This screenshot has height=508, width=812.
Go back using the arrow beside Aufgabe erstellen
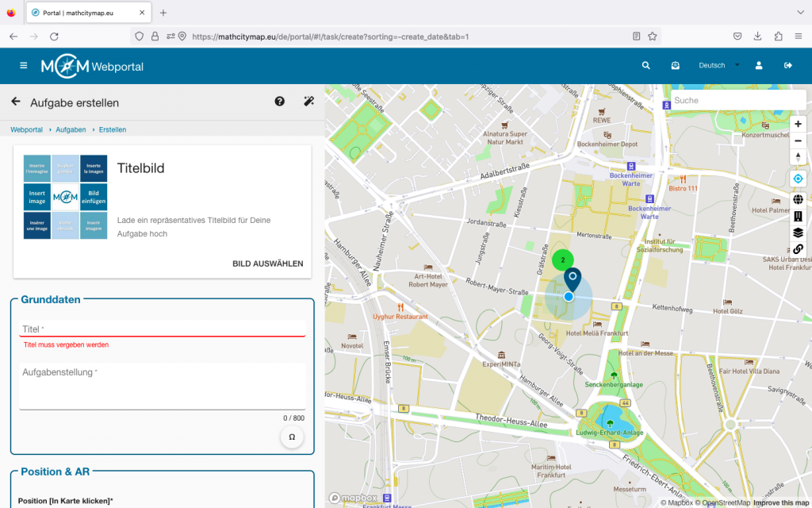[x=16, y=102]
